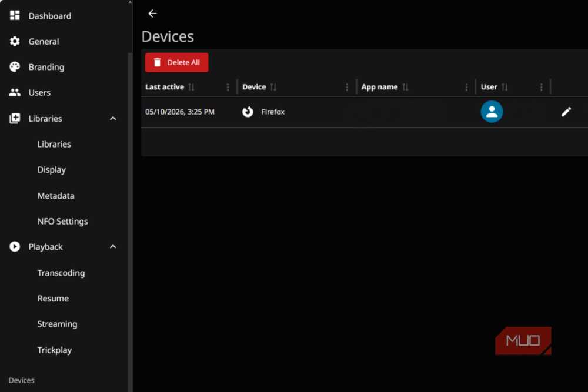
Task: Sort by Device column arrows
Action: pyautogui.click(x=273, y=87)
